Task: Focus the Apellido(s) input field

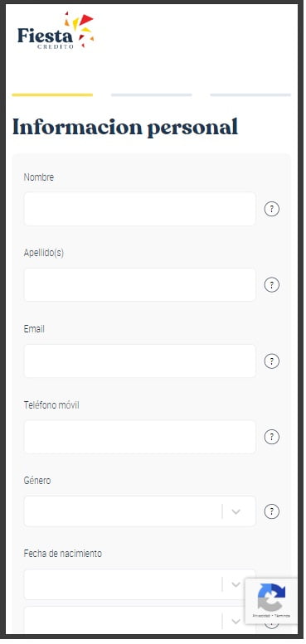Action: click(139, 284)
